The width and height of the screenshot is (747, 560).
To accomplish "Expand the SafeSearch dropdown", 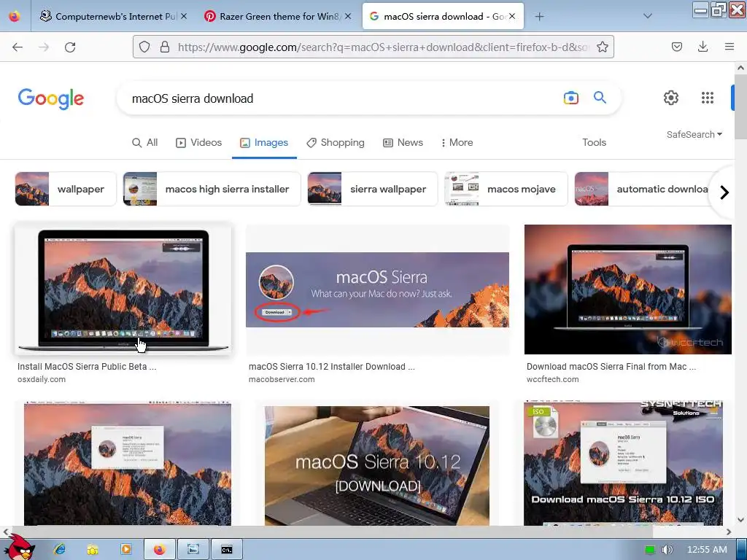I will click(x=694, y=134).
